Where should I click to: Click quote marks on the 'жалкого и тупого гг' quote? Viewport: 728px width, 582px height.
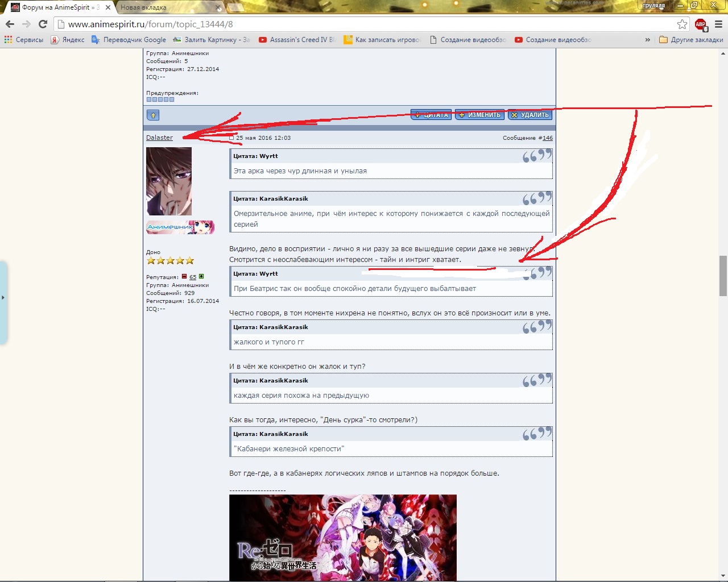pyautogui.click(x=537, y=327)
